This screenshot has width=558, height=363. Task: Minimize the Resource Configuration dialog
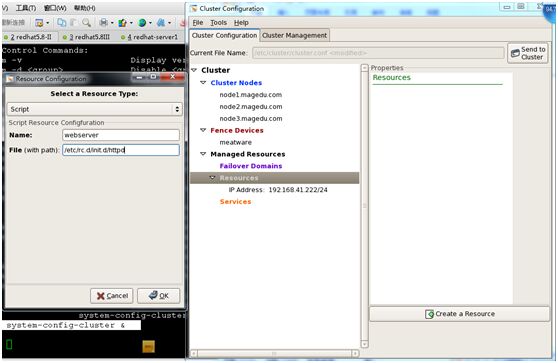pos(139,77)
